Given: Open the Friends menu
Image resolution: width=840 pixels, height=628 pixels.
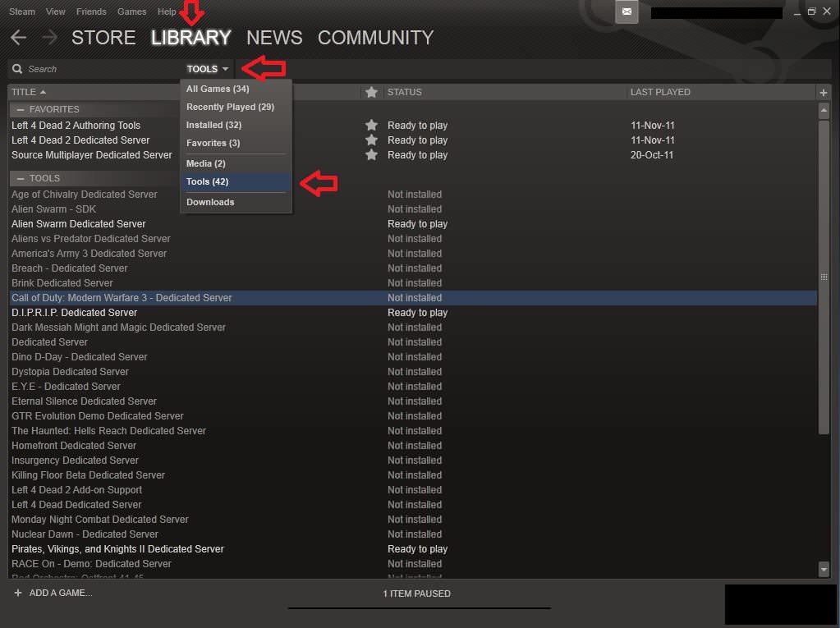Looking at the screenshot, I should (x=91, y=11).
